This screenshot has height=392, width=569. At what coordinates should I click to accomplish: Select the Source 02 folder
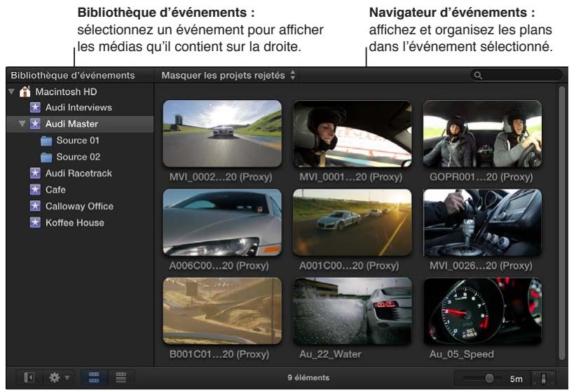pos(80,157)
